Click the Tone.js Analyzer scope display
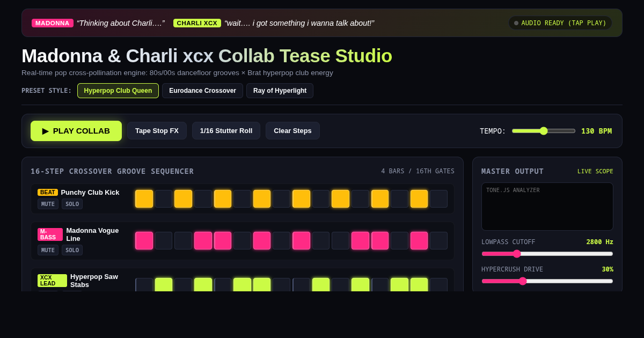Screen dimensions: 644x338 pos(547,207)
